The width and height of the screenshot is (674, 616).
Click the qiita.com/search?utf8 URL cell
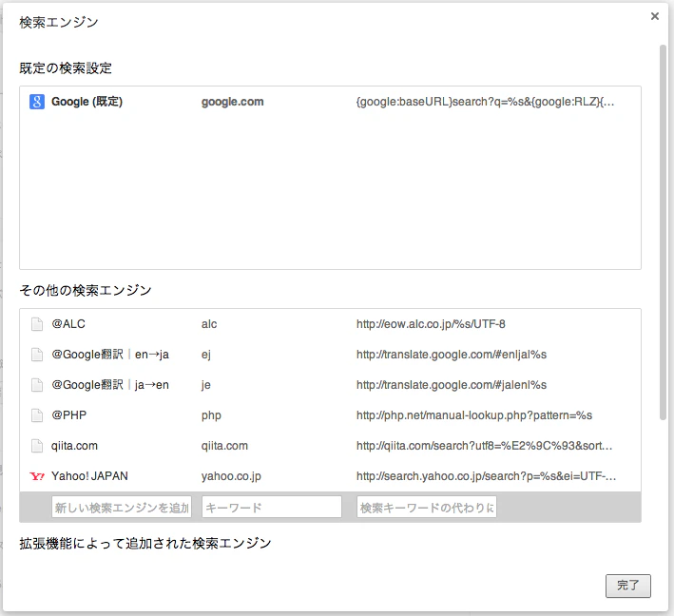point(485,446)
